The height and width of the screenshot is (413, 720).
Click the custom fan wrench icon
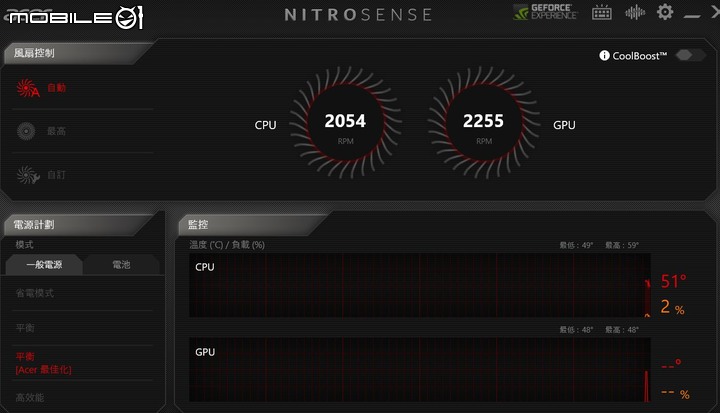[x=28, y=175]
